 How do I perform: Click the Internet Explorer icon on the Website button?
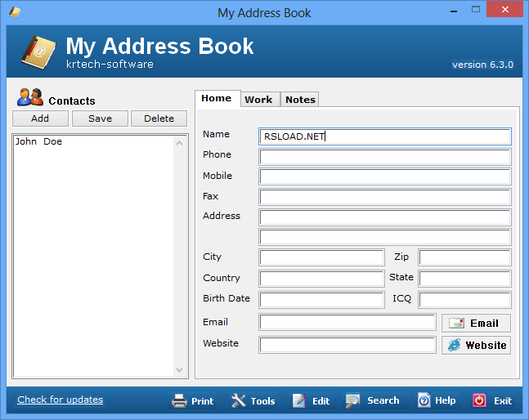(x=454, y=345)
